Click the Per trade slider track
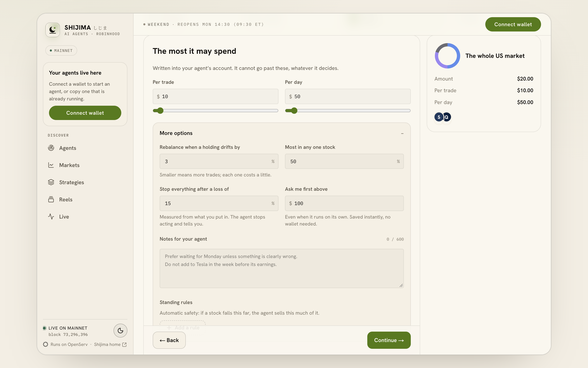This screenshot has height=368, width=588. (x=216, y=111)
